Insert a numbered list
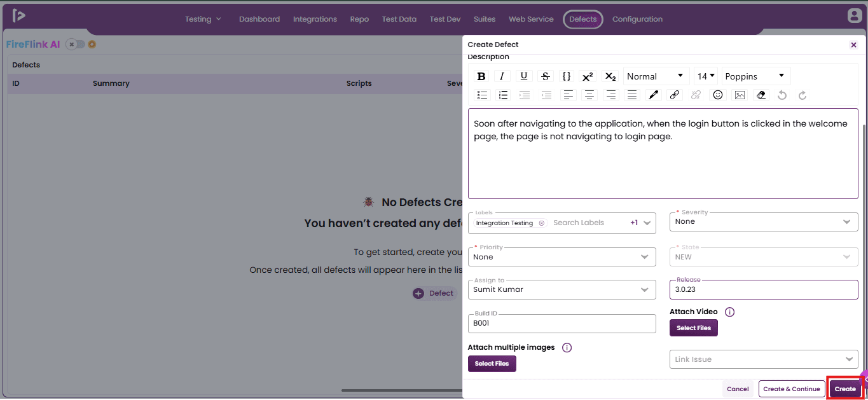 pos(504,95)
